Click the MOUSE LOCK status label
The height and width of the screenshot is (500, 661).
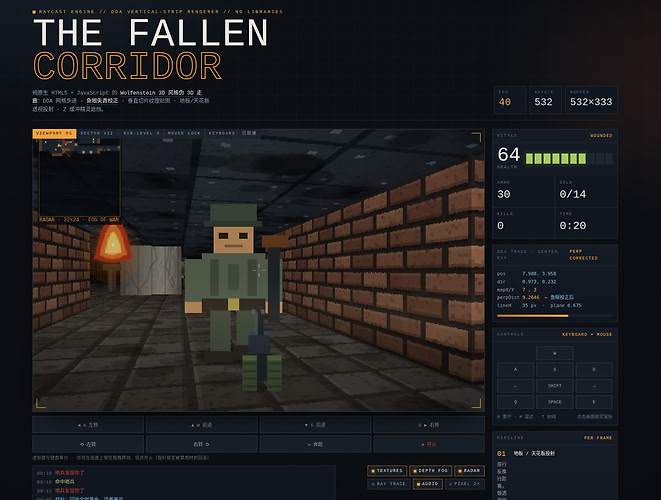point(184,133)
